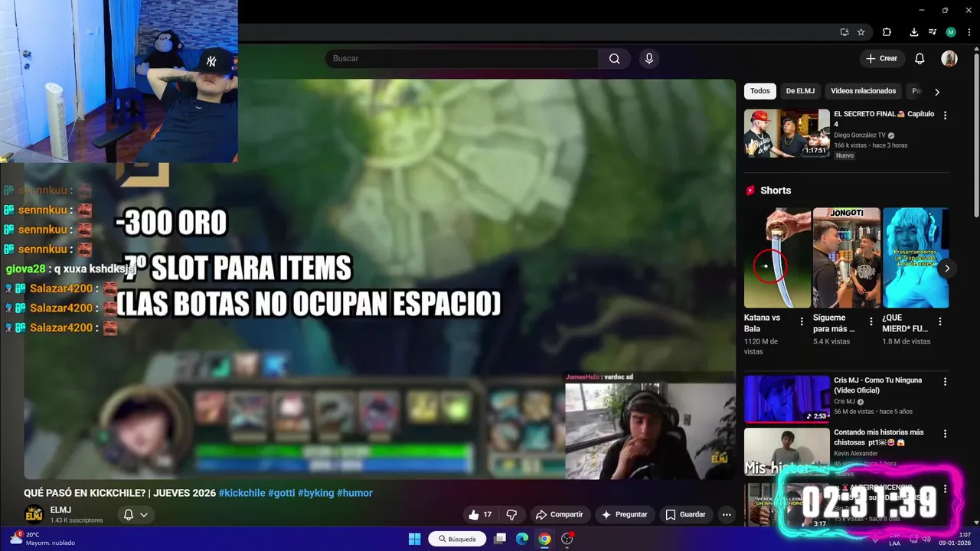Click the Compartir button
This screenshot has width=980, height=551.
[x=559, y=514]
